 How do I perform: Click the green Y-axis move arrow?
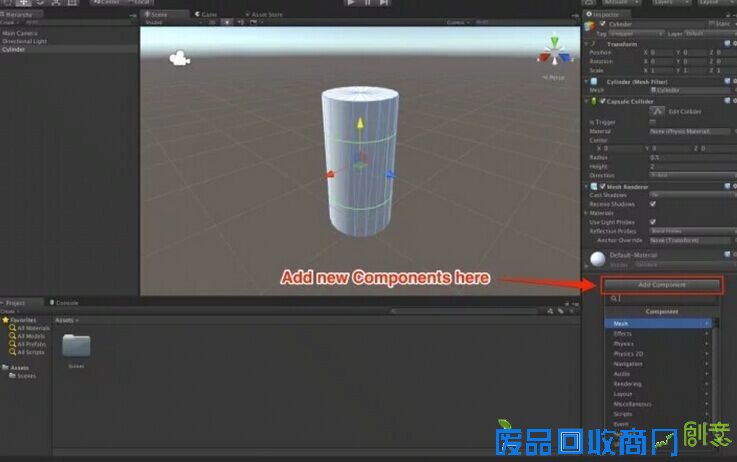point(360,123)
